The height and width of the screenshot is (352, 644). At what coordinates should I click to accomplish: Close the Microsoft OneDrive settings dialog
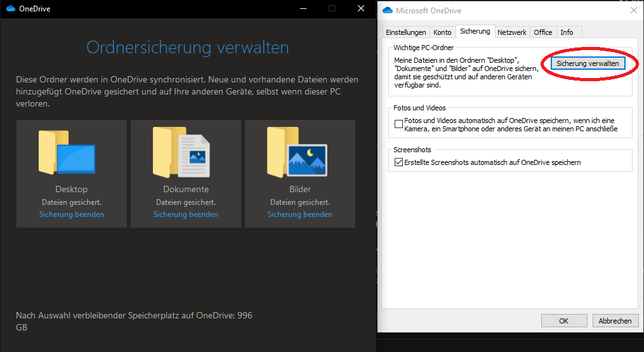pyautogui.click(x=634, y=10)
